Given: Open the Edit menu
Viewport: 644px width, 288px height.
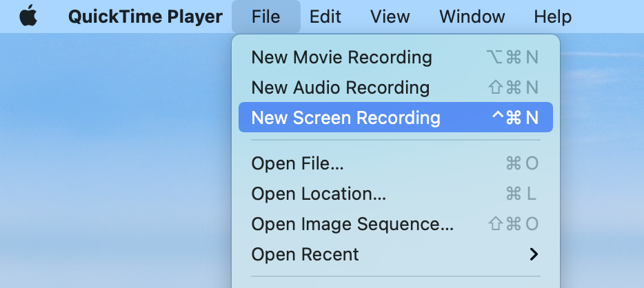Looking at the screenshot, I should [x=325, y=17].
